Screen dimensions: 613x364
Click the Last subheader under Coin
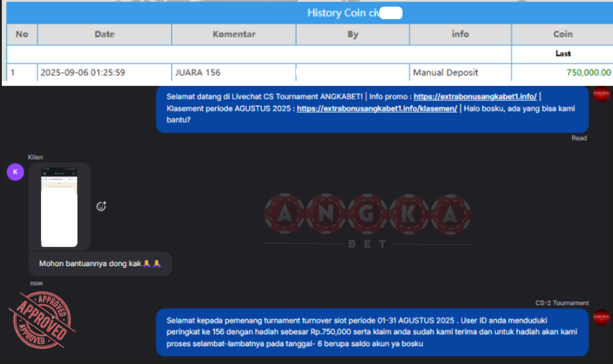click(563, 54)
